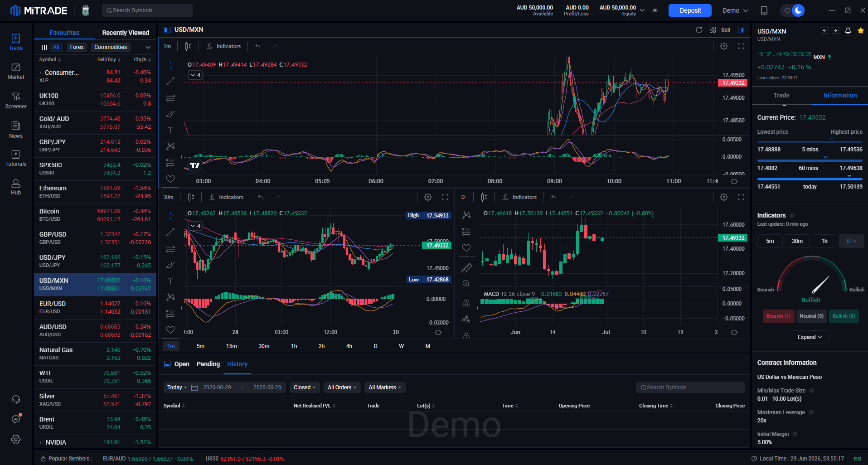The width and height of the screenshot is (868, 465).
Task: Toggle the dark/light theme switch
Action: coord(793,10)
